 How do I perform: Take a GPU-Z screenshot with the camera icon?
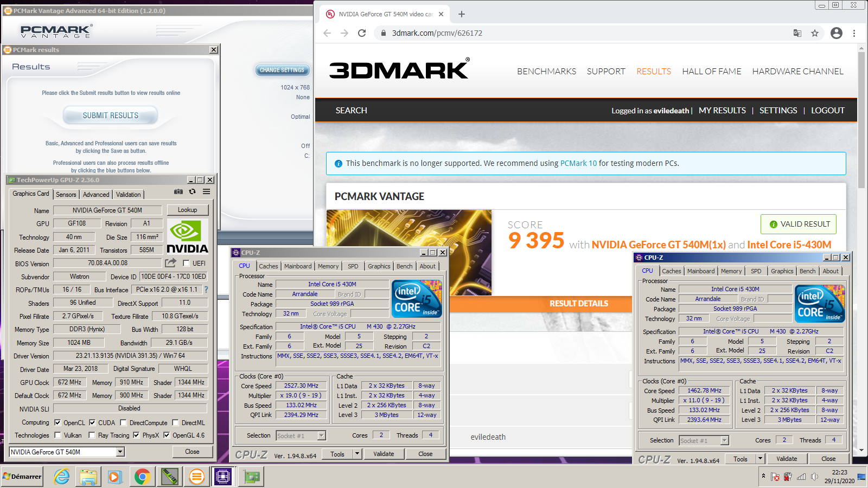178,191
